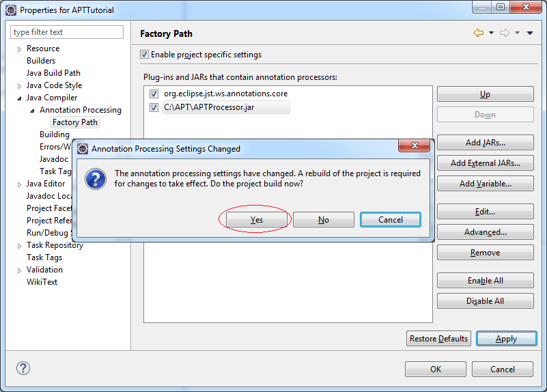Click Cancel in Properties window
Image resolution: width=547 pixels, height=392 pixels.
503,369
